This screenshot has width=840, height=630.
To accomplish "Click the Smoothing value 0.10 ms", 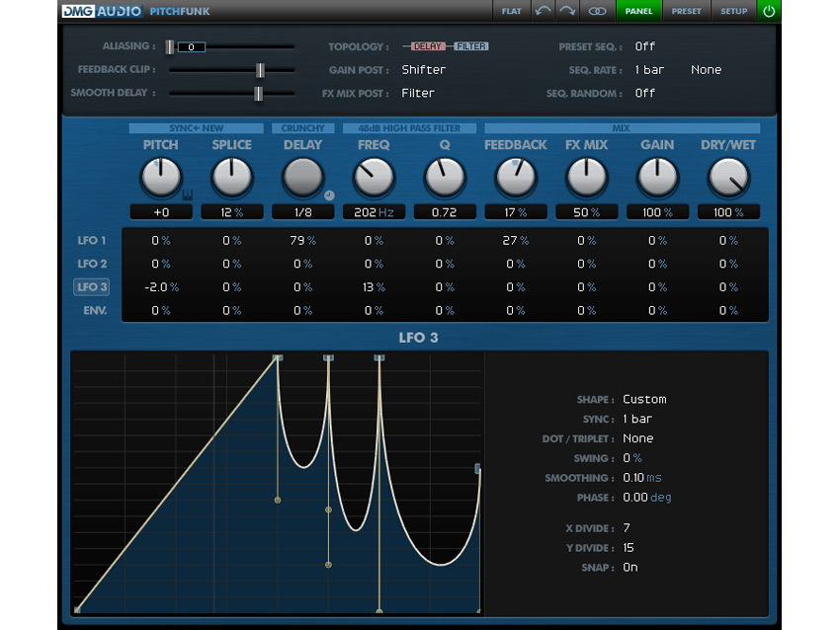I will (641, 478).
